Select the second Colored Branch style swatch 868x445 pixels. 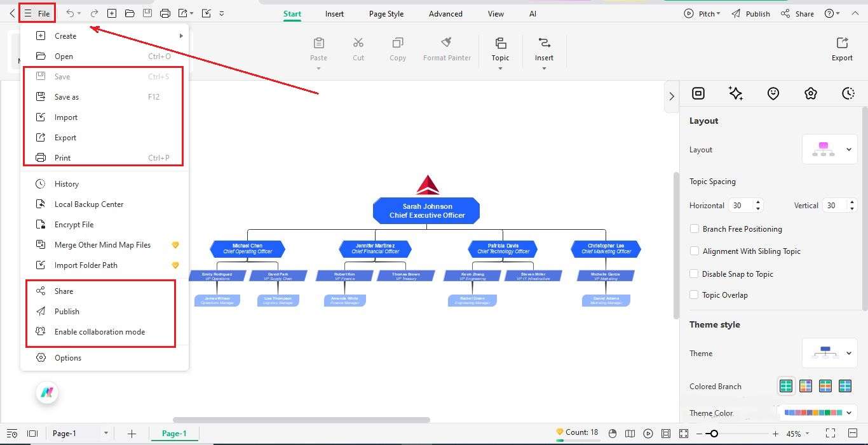[x=806, y=385]
